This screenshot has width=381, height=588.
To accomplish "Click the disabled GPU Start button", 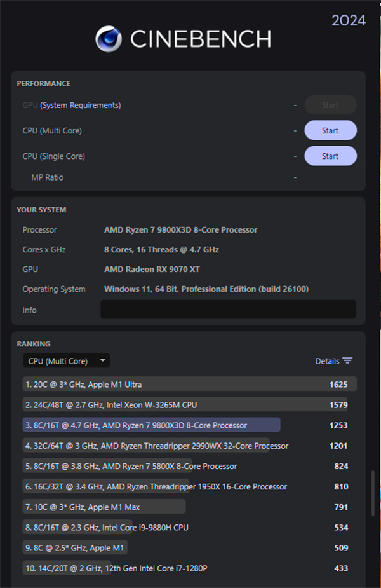I will click(x=330, y=106).
